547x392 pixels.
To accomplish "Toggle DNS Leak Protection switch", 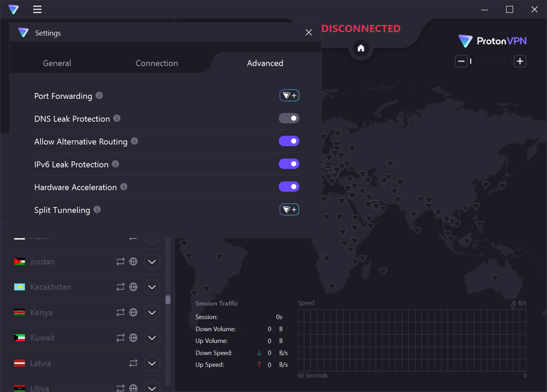I will tap(289, 118).
